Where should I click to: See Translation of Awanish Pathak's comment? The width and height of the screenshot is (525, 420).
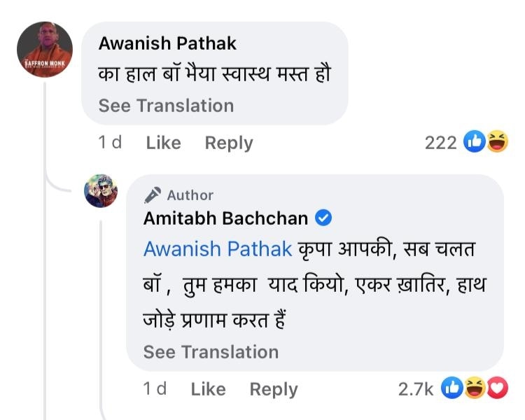coord(166,106)
